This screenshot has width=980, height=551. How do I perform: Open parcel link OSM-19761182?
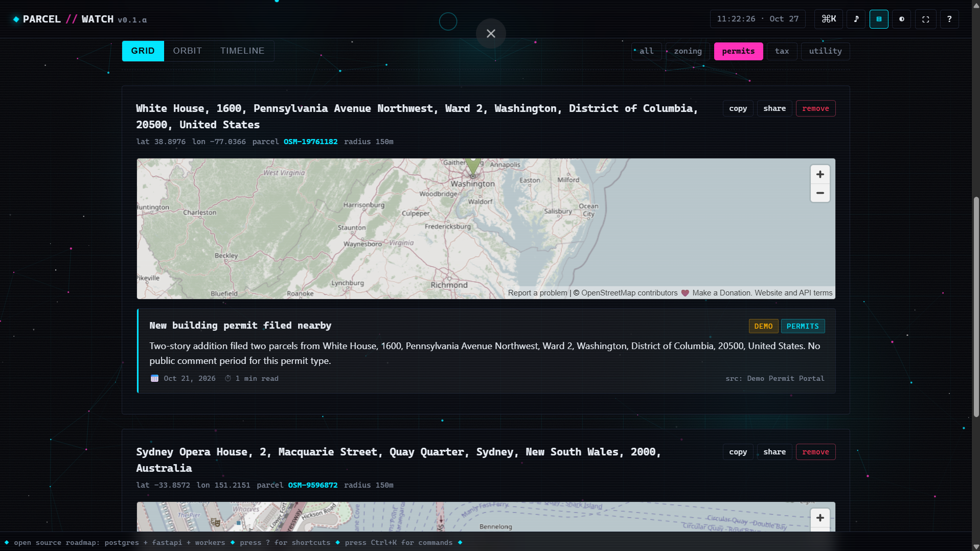click(x=310, y=142)
